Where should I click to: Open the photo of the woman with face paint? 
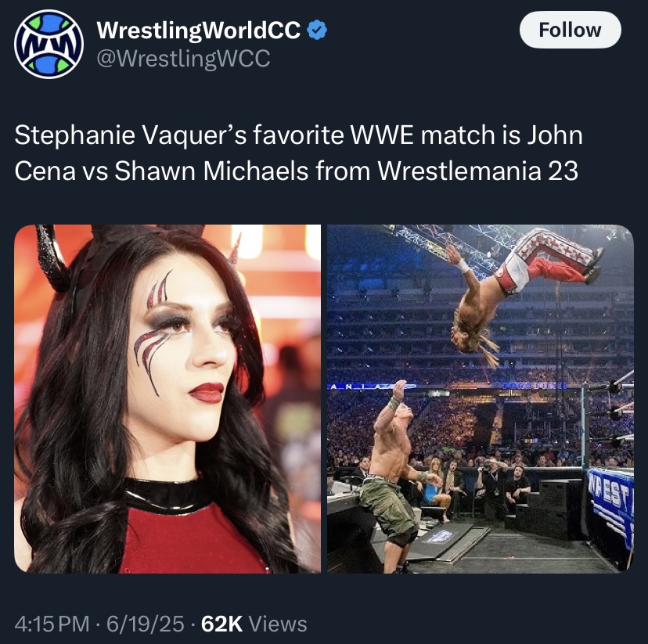tap(167, 398)
